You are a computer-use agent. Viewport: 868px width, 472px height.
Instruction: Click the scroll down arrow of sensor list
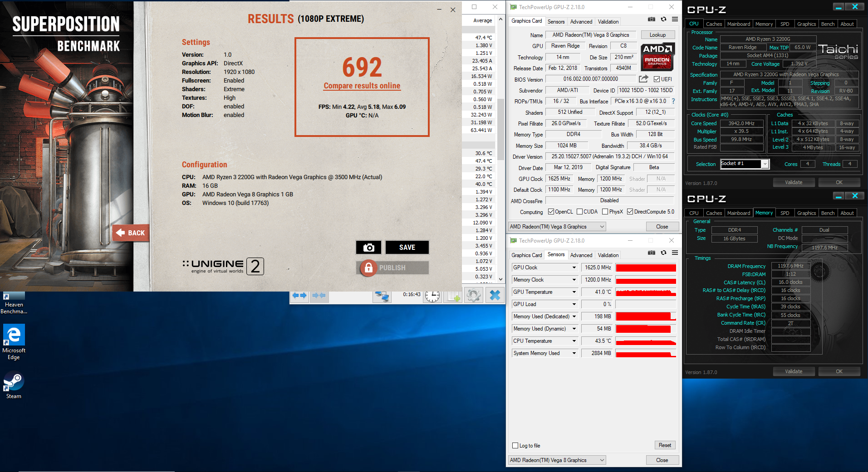[x=501, y=279]
